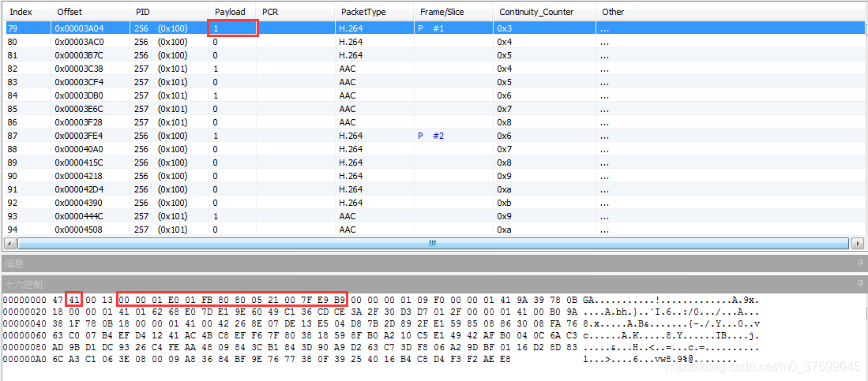The width and height of the screenshot is (868, 381).
Task: Select packet row with index 91
Action: [x=435, y=189]
